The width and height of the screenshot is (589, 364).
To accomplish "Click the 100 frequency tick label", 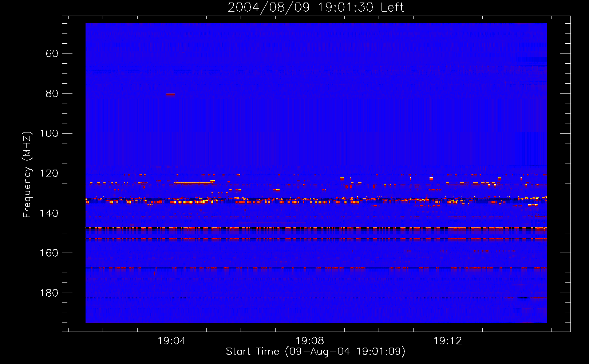I will (x=49, y=133).
